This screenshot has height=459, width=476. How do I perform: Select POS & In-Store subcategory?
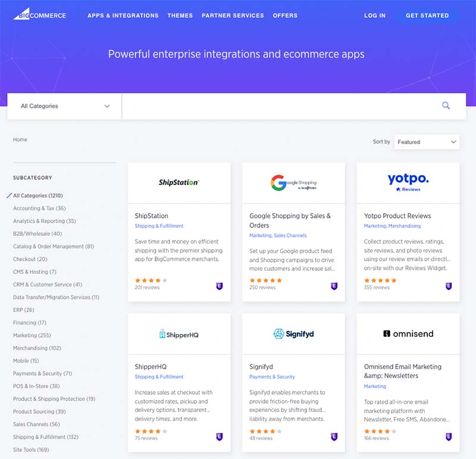tap(36, 386)
